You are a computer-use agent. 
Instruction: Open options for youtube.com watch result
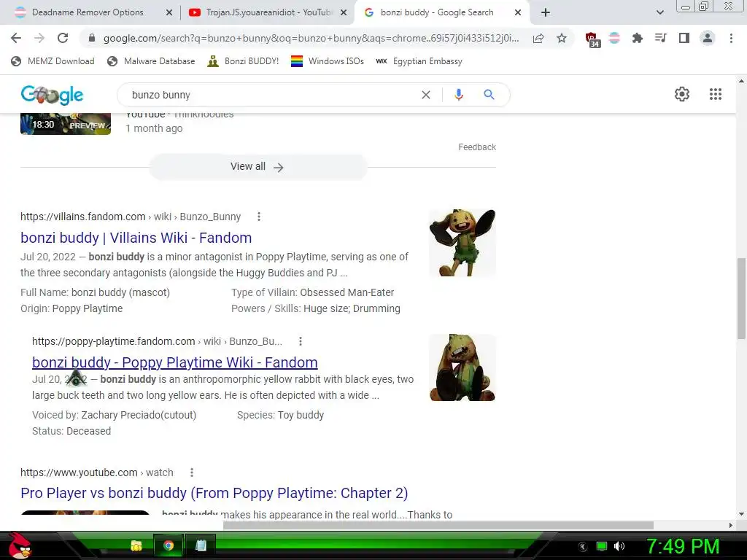(x=192, y=472)
